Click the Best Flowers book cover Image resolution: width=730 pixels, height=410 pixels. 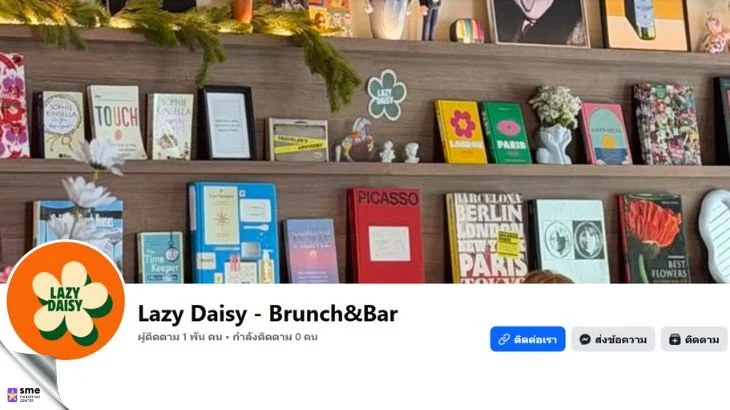653,238
